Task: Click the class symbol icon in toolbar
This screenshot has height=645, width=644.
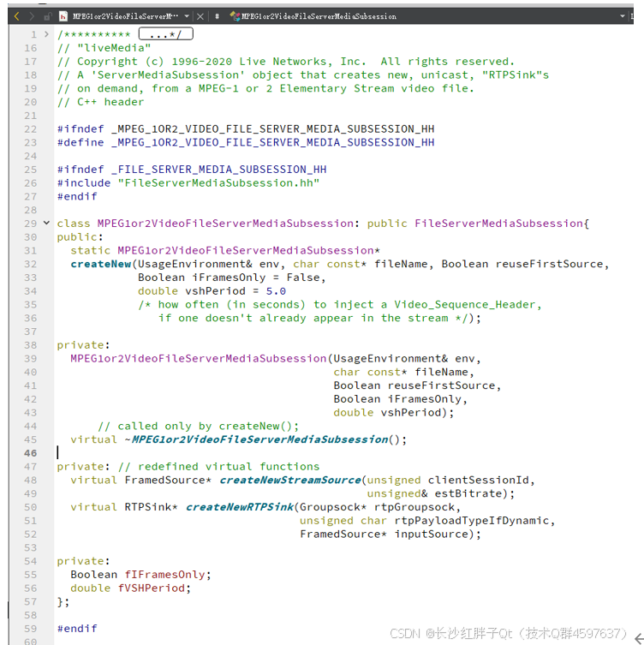Action: [235, 16]
